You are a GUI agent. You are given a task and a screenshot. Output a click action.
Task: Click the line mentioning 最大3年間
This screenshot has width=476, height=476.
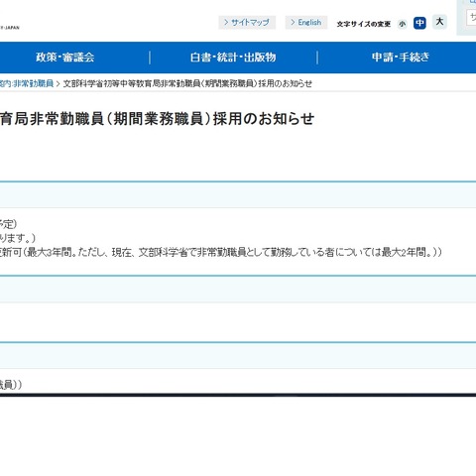click(x=221, y=252)
